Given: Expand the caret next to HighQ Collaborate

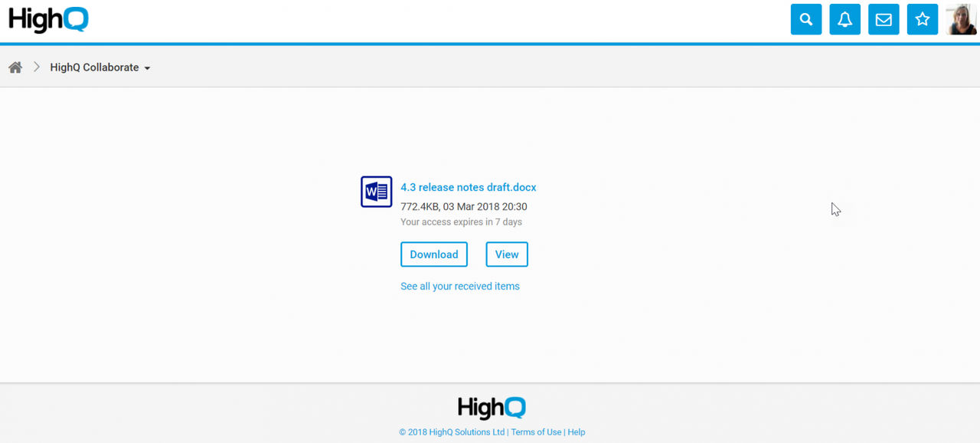Looking at the screenshot, I should click(x=147, y=68).
